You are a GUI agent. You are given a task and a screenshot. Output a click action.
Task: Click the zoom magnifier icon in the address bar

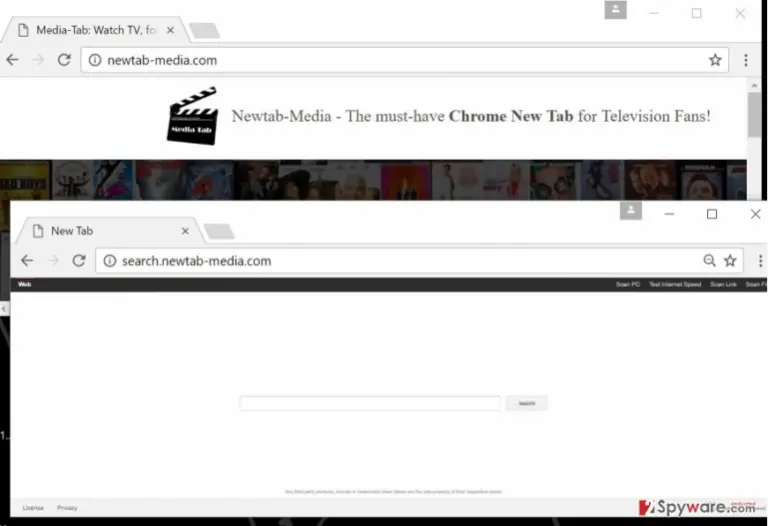pos(709,261)
